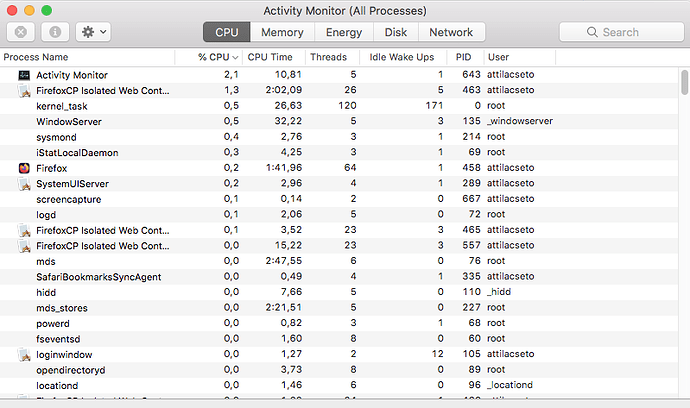The image size is (690, 408).
Task: Sort by the Threads column header
Action: click(x=328, y=57)
